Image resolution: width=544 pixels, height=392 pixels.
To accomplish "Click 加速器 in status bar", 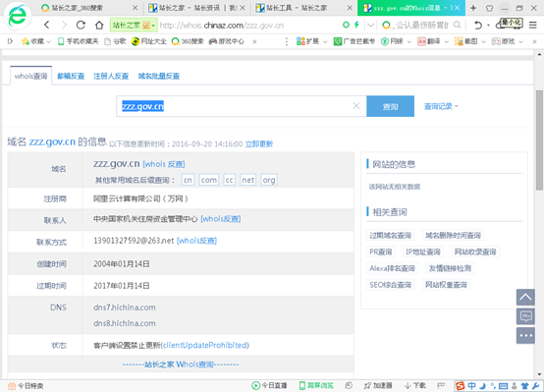I will pyautogui.click(x=378, y=385).
